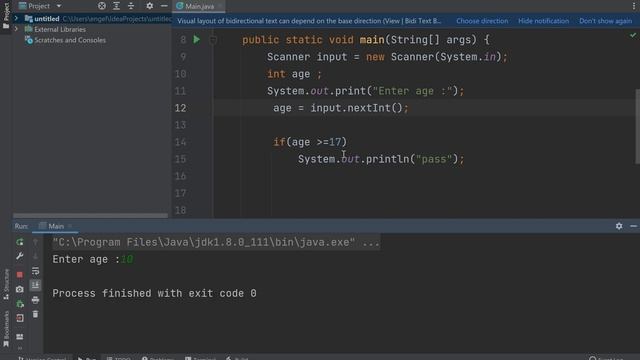
Task: Toggle scroll to end of console
Action: coord(36,285)
